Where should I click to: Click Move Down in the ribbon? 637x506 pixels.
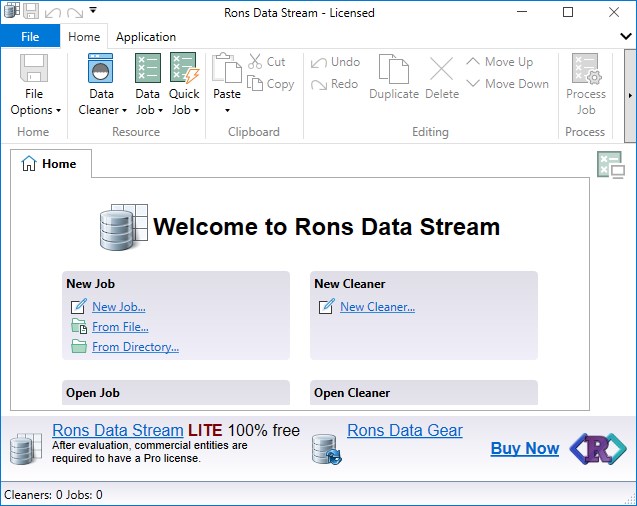coord(507,84)
